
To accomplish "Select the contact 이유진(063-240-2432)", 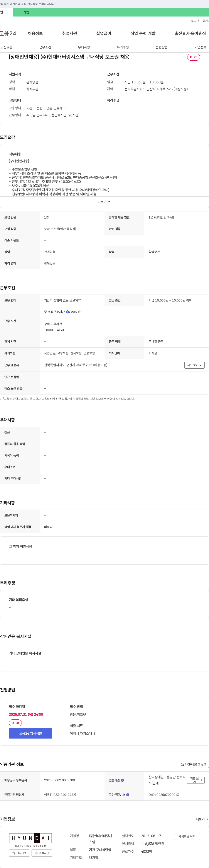I will 60,795.
